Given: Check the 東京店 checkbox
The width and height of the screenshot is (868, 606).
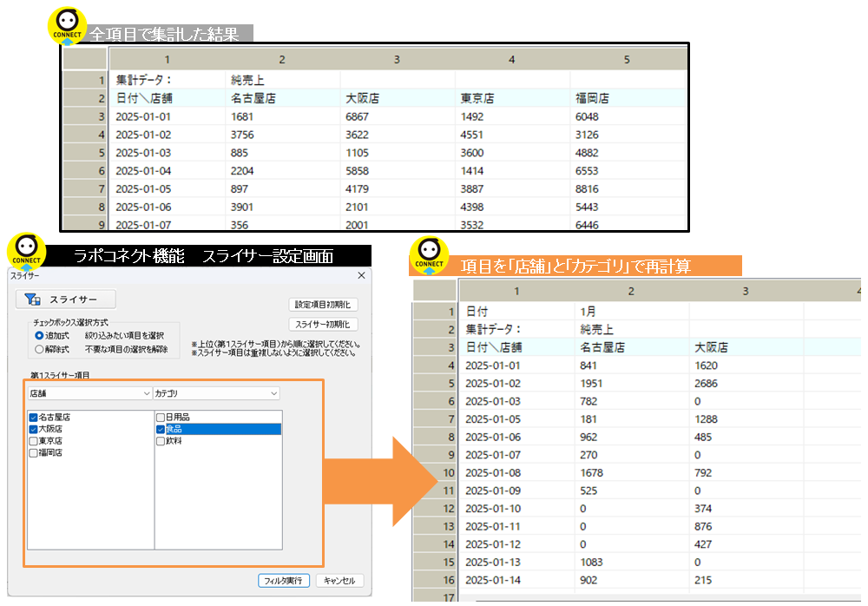Looking at the screenshot, I should pyautogui.click(x=33, y=441).
